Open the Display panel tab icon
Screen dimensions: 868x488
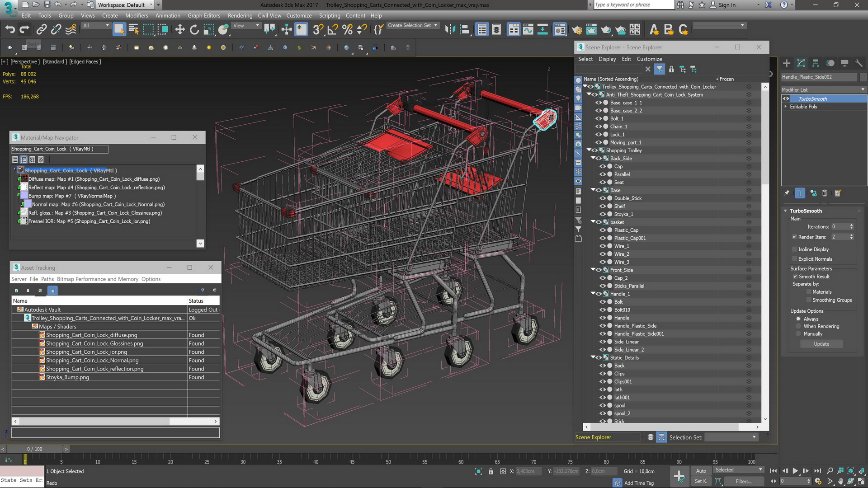coord(844,63)
